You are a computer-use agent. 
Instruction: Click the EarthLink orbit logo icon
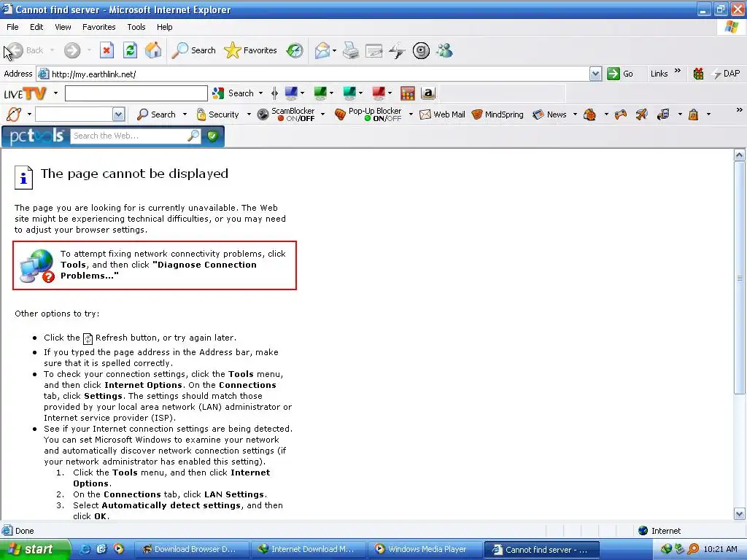[x=14, y=114]
